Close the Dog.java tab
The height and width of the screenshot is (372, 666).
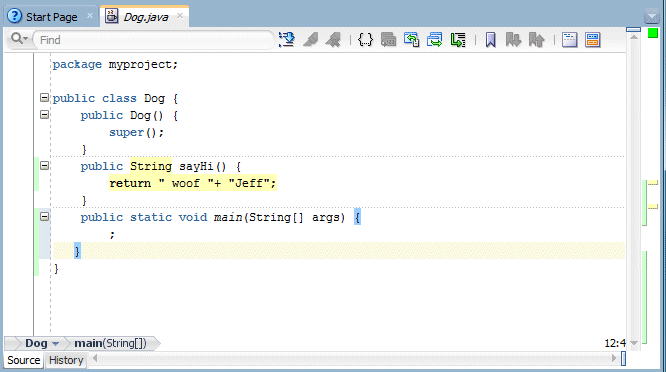(180, 16)
